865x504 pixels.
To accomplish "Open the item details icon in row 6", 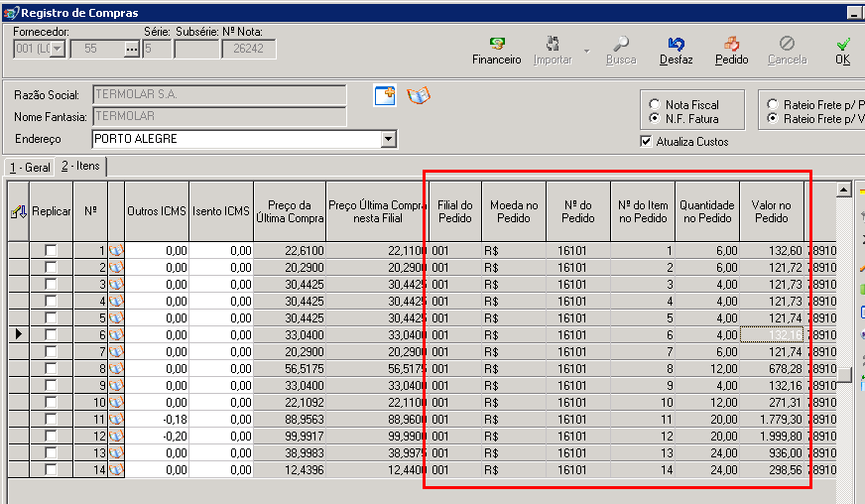I will [116, 335].
